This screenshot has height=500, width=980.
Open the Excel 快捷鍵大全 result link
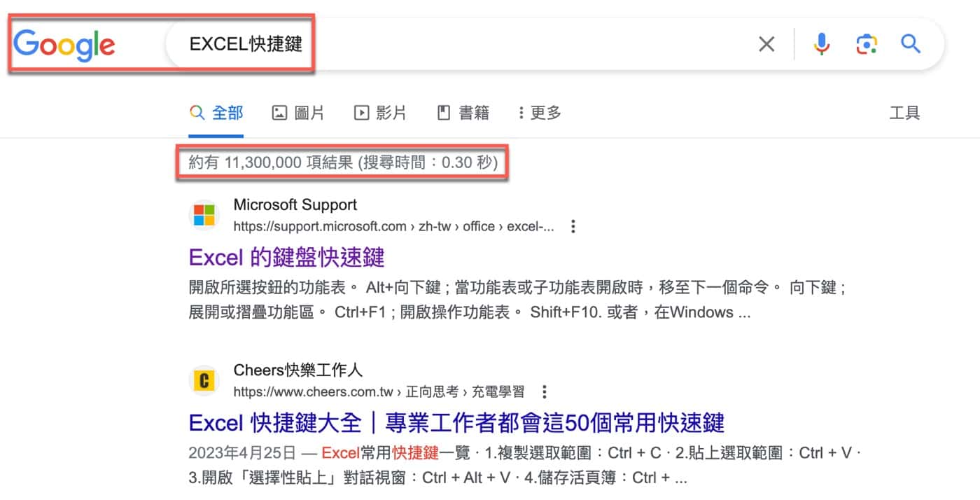coord(456,423)
